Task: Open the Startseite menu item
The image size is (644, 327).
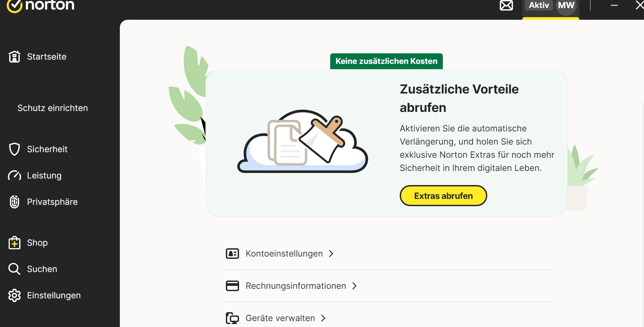Action: [x=47, y=57]
